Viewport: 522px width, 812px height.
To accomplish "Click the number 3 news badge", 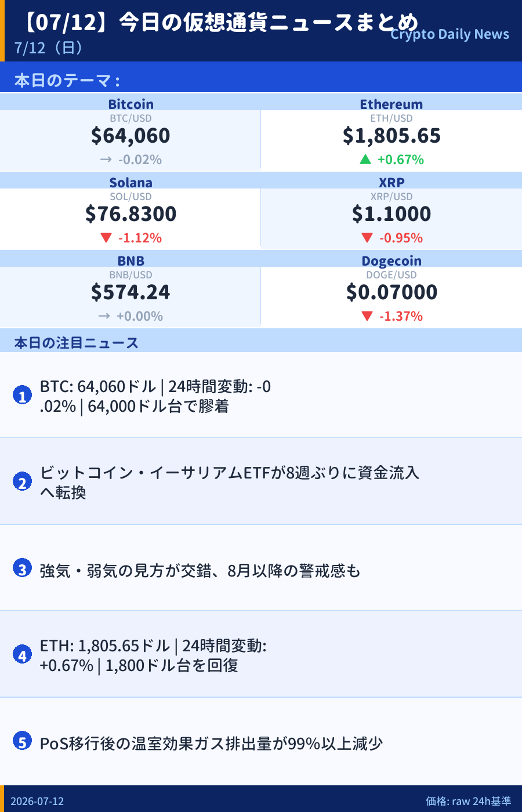I will click(22, 568).
